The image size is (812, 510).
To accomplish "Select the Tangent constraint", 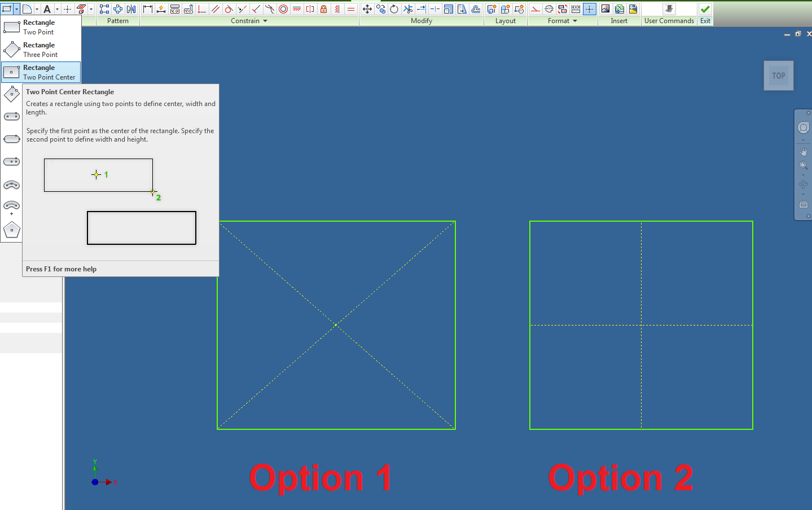I will (x=228, y=8).
